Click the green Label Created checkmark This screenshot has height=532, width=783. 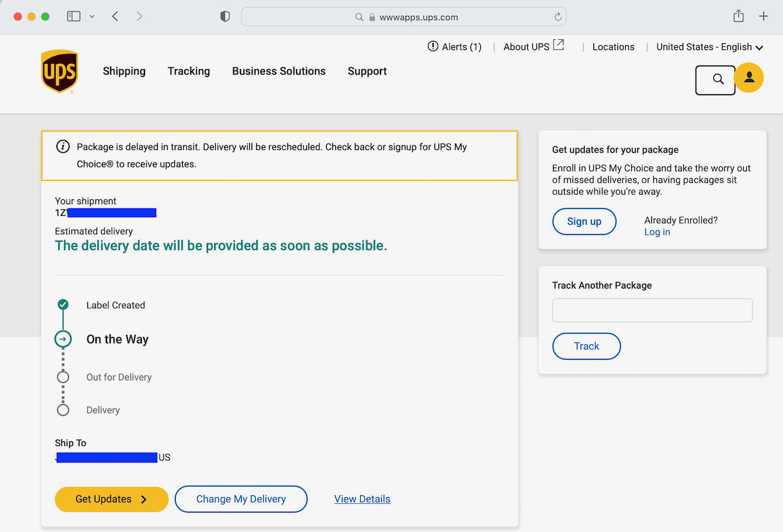63,305
